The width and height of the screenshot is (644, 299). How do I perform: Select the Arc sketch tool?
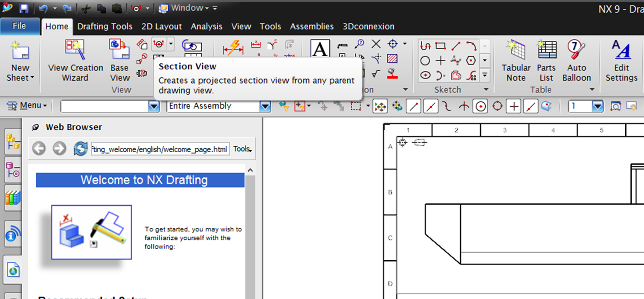(471, 46)
